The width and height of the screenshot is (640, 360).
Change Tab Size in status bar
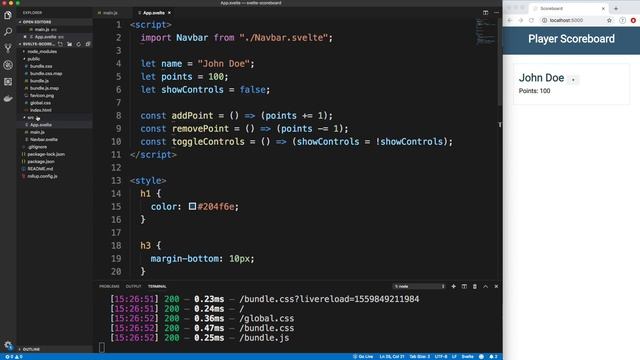click(420, 357)
